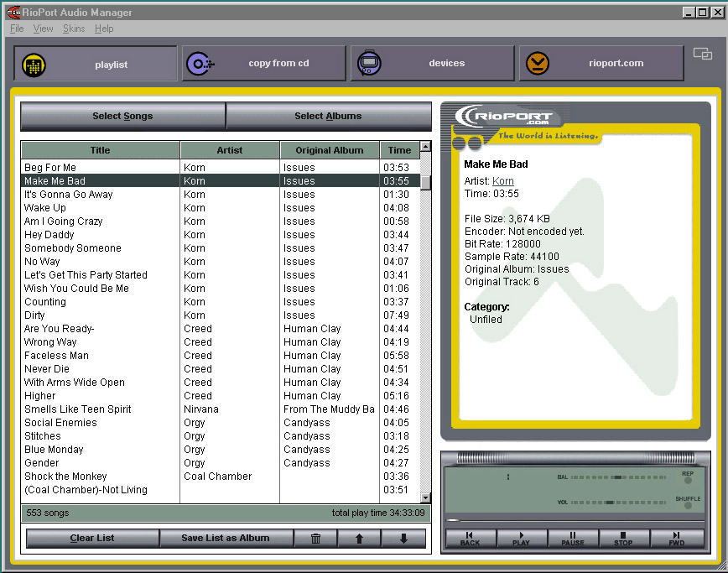Select the song It's Gonna Go Away
The width and height of the screenshot is (728, 573).
221,195
